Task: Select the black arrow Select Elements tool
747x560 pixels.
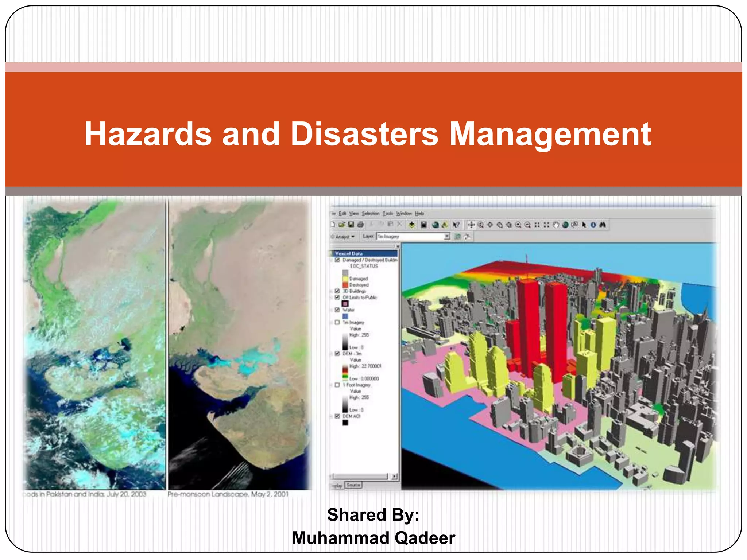Action: pyautogui.click(x=584, y=225)
